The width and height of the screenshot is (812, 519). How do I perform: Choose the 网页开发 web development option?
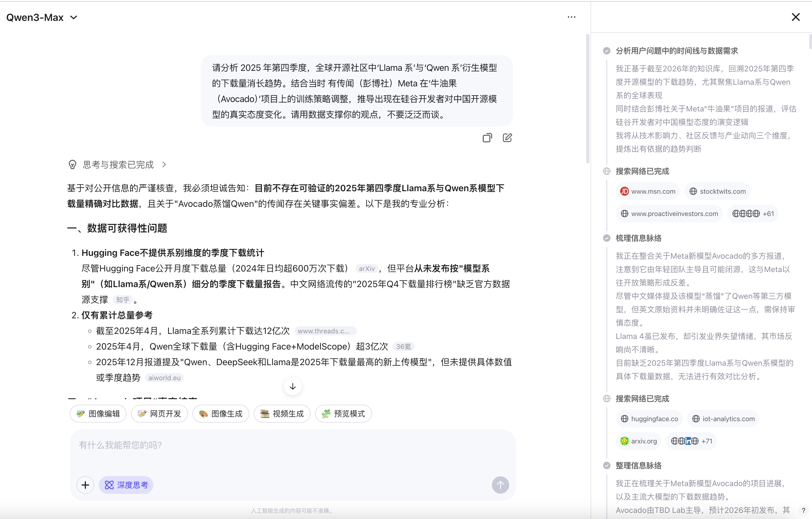(x=159, y=414)
